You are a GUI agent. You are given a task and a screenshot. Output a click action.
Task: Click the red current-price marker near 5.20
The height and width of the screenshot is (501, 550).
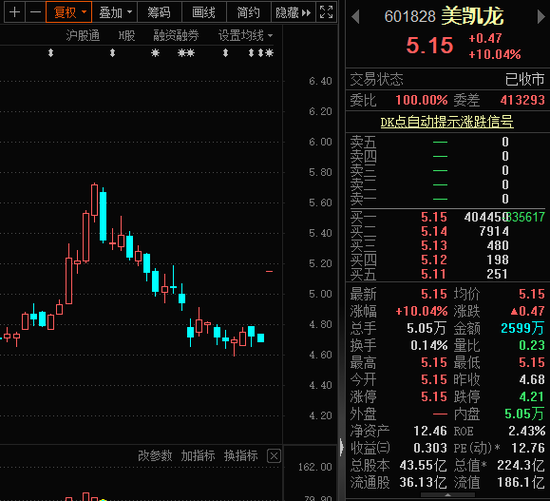[269, 272]
